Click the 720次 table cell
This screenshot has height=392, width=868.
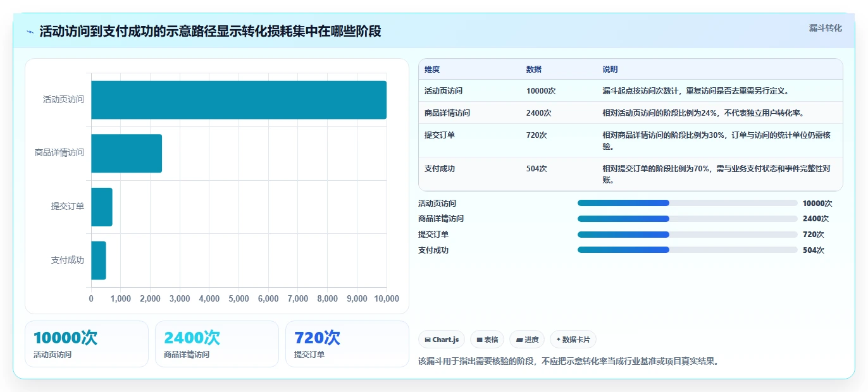tap(536, 135)
